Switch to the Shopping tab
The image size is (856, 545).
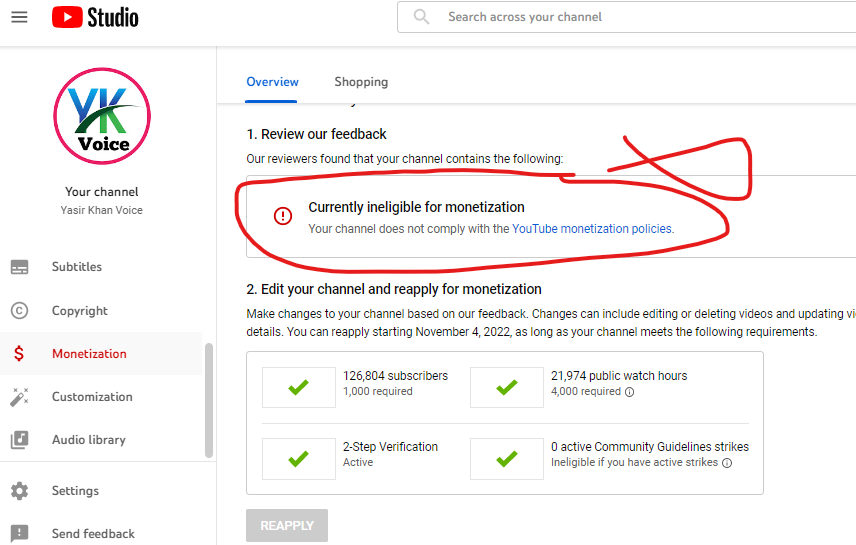point(361,82)
